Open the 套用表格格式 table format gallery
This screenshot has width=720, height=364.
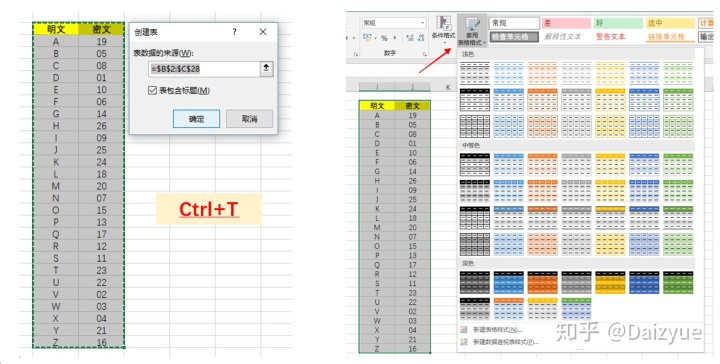[x=472, y=31]
